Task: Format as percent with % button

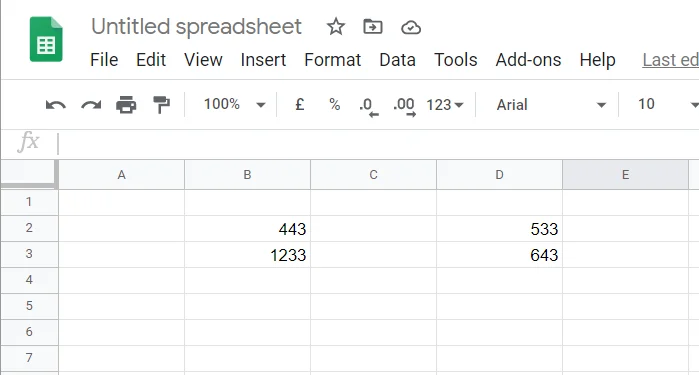Action: 334,105
